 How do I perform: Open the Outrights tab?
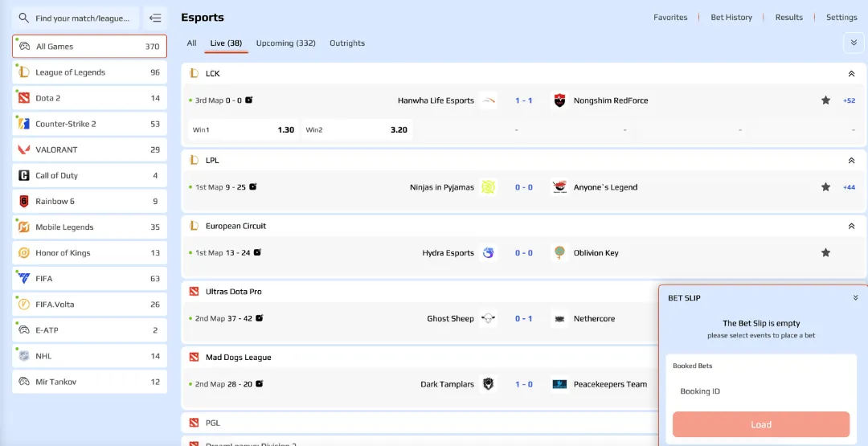pyautogui.click(x=347, y=43)
